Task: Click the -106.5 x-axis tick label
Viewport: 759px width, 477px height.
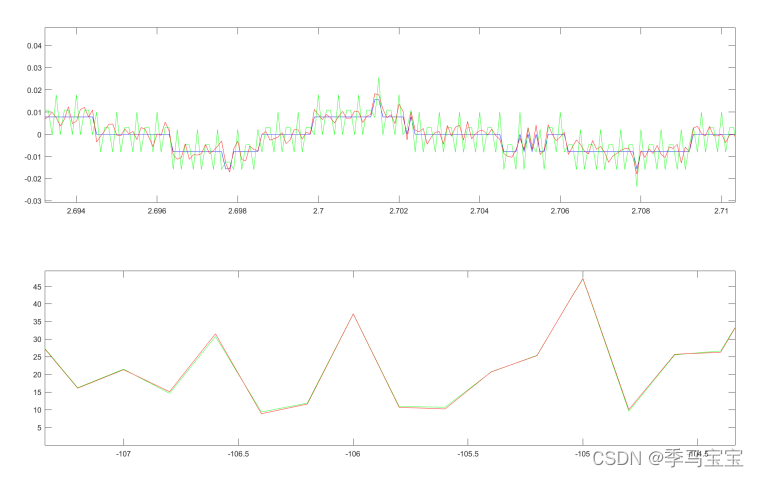Action: click(x=238, y=454)
